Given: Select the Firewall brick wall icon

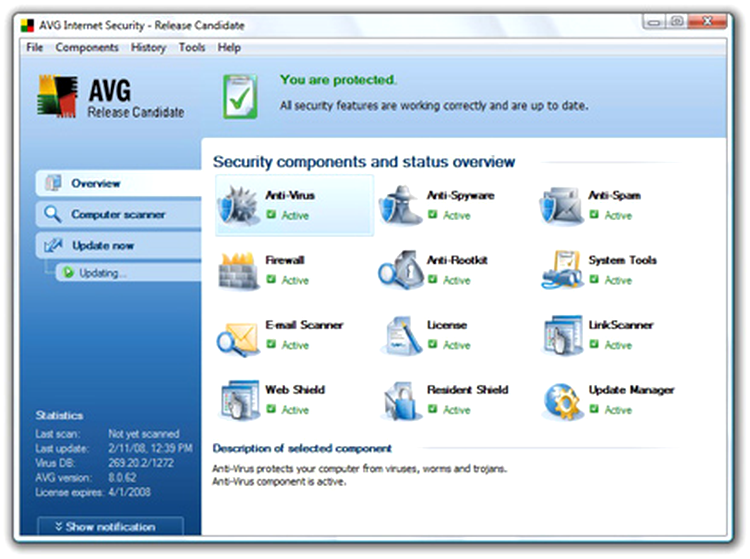Looking at the screenshot, I should [x=238, y=271].
